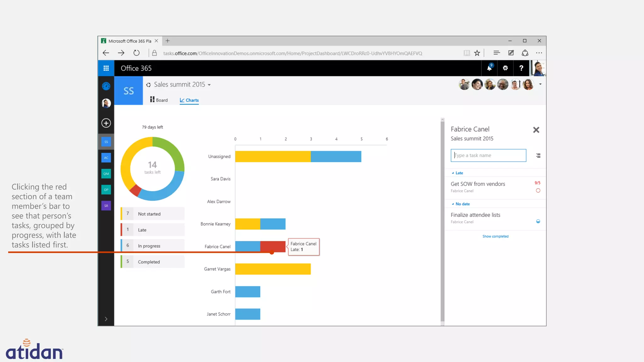Click the chart vertical scrollbar
644x362 pixels.
click(x=442, y=222)
